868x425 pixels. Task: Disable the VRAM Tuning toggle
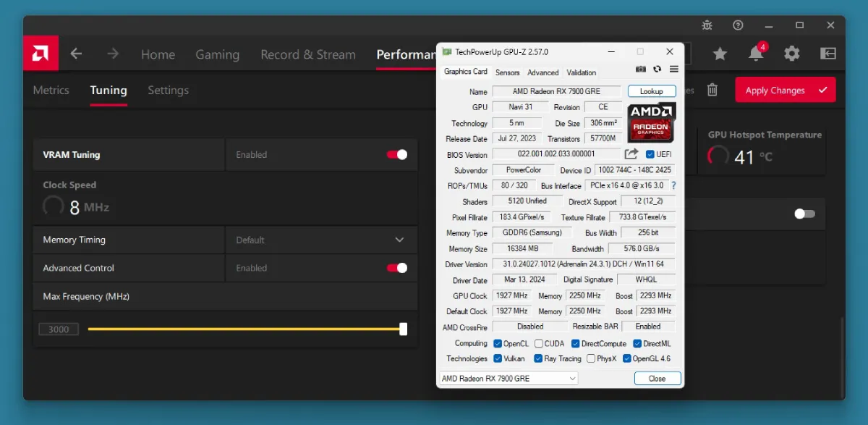397,154
